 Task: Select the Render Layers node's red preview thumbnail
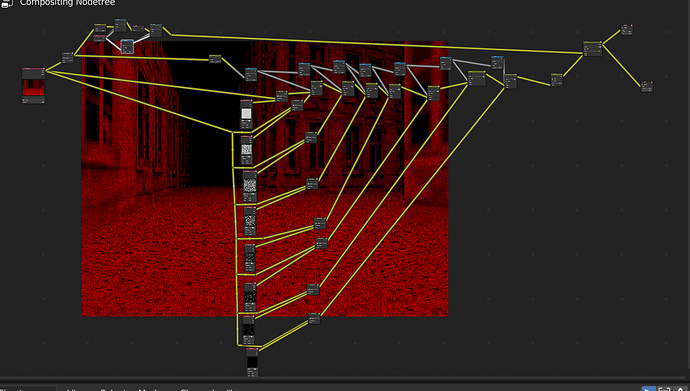pos(33,88)
